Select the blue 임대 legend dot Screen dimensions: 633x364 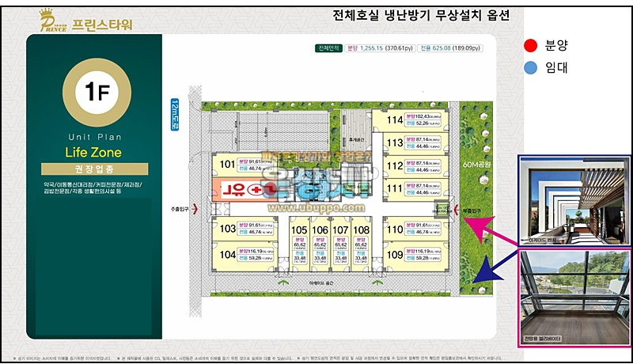[530, 67]
